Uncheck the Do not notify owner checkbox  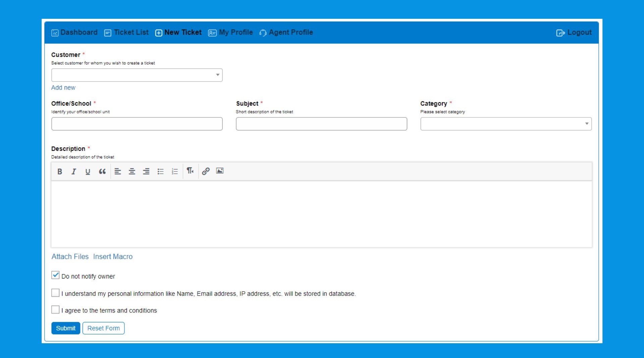(x=55, y=275)
